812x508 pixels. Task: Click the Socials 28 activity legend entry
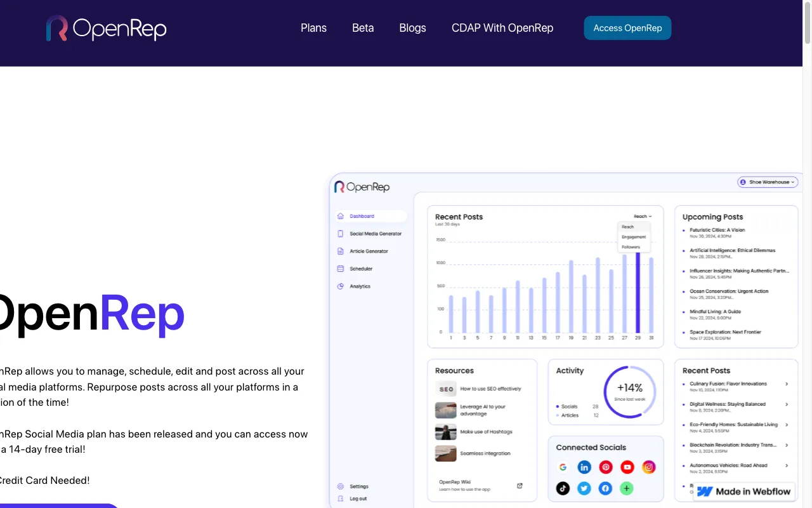pyautogui.click(x=577, y=406)
